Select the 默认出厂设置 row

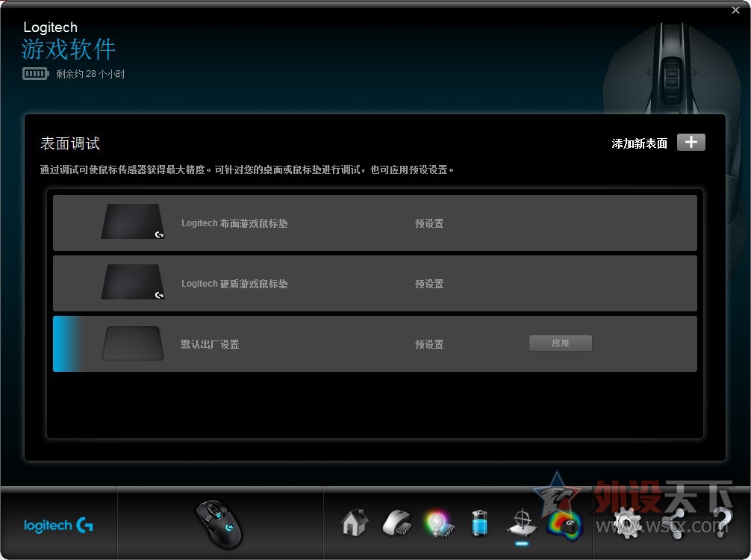(375, 343)
